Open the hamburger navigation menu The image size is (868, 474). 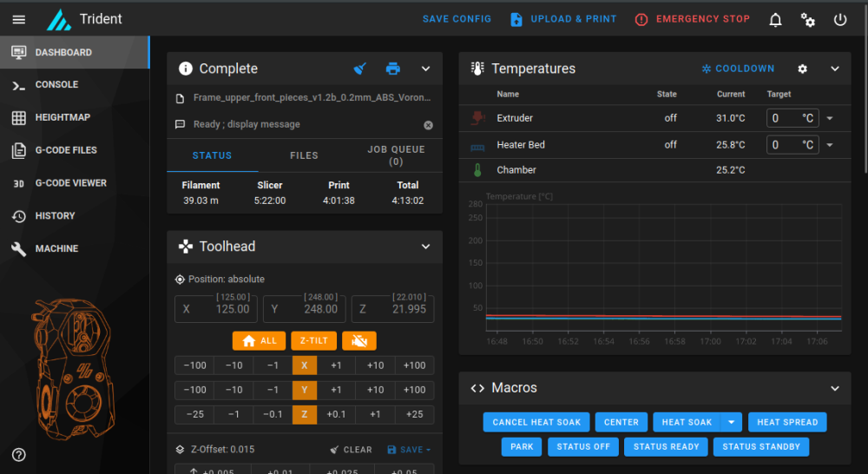click(19, 19)
